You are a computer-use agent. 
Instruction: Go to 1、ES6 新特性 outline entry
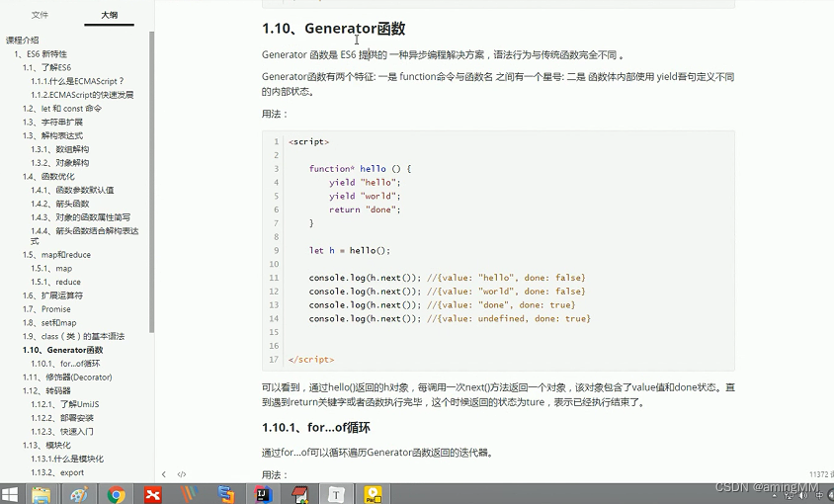(41, 53)
